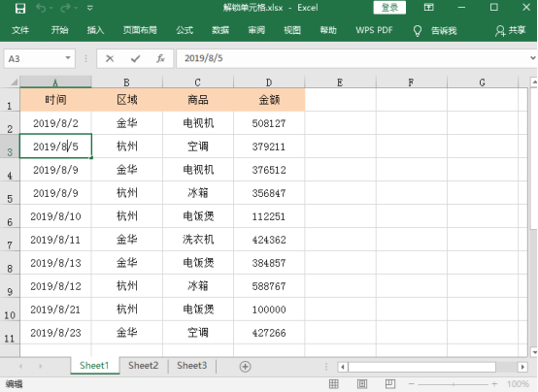Toggle the ribbon display options icon
Image resolution: width=538 pixels, height=392 pixels.
pos(428,7)
